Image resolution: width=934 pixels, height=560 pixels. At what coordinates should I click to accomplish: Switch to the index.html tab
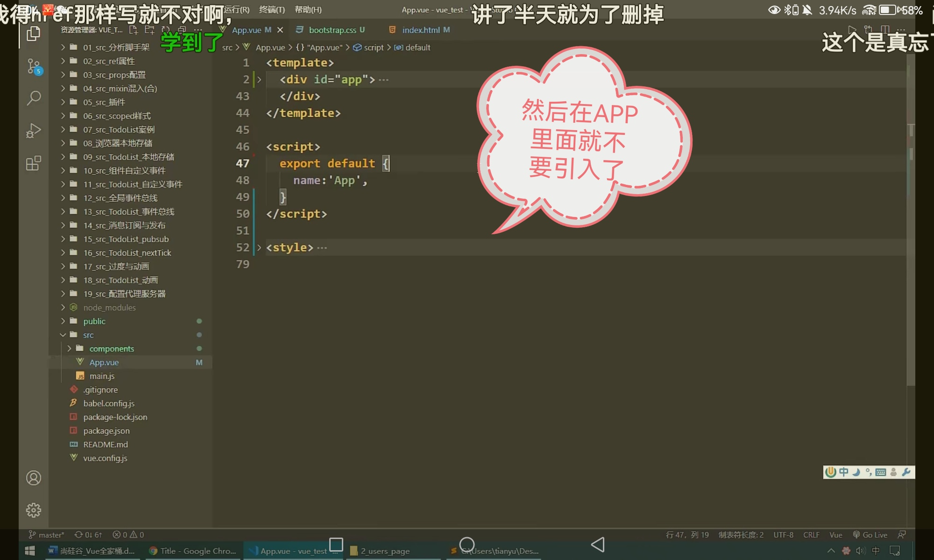click(x=420, y=30)
